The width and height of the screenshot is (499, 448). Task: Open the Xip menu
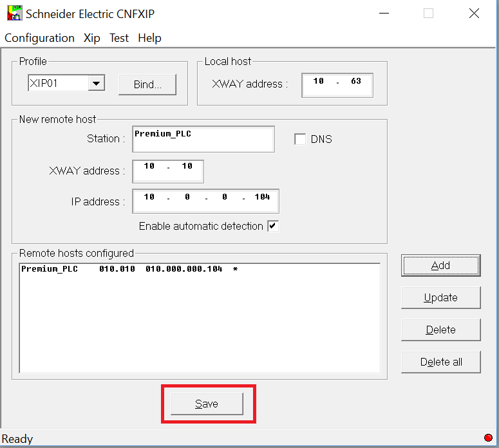pos(91,38)
